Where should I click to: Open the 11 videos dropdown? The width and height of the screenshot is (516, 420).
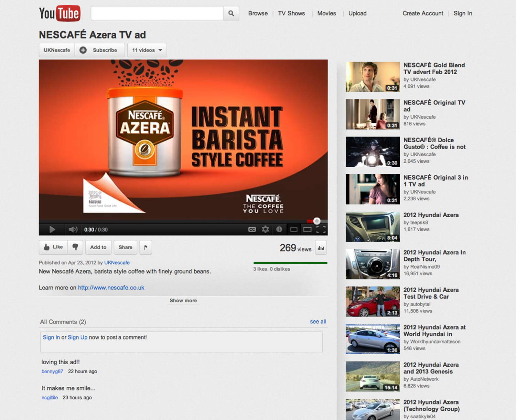[x=147, y=50]
